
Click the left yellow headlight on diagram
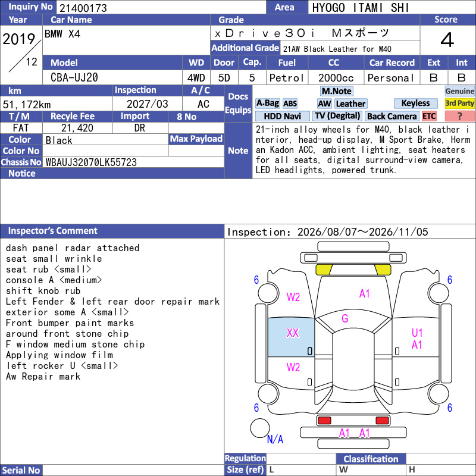point(324,270)
